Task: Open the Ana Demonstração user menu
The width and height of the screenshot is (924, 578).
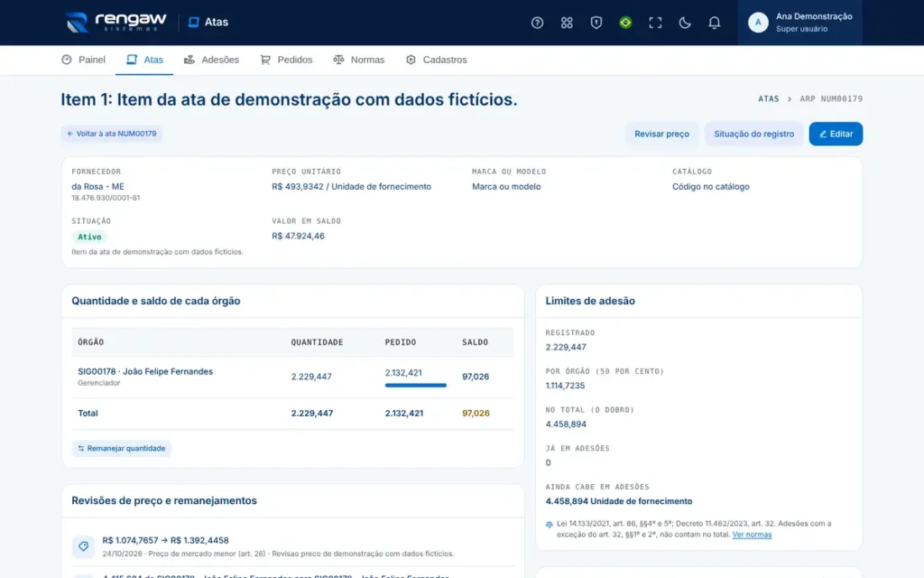Action: pyautogui.click(x=799, y=23)
